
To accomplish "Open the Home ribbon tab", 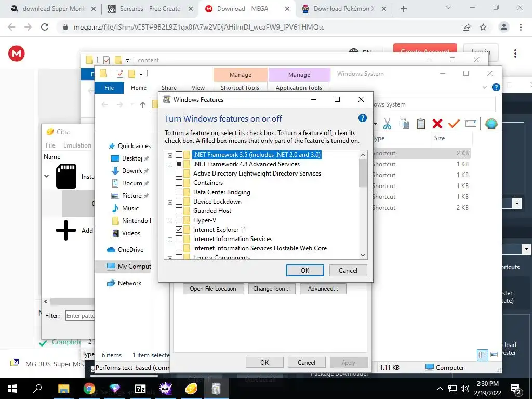I will click(x=138, y=87).
